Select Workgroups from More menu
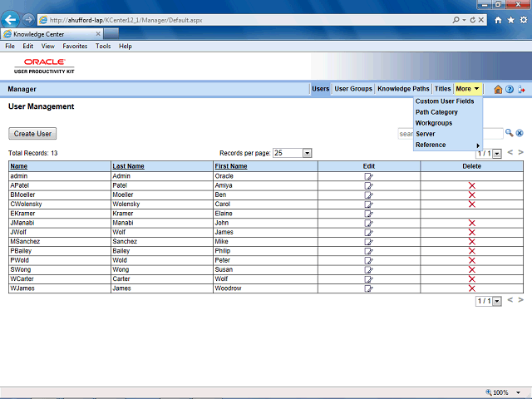This screenshot has width=532, height=399. click(448, 123)
